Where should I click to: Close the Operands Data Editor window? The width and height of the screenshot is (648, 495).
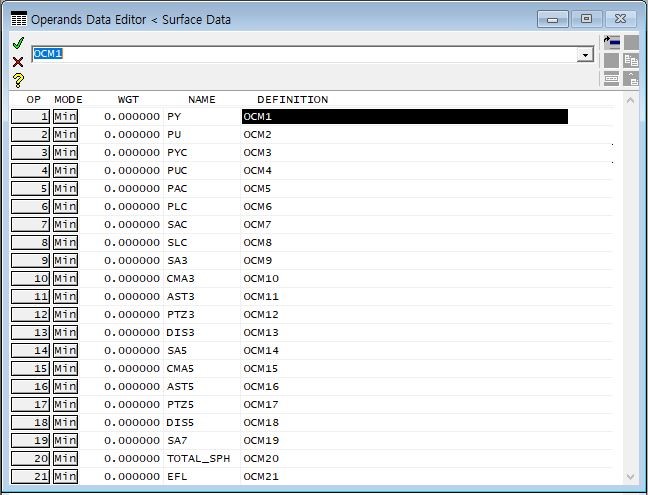(x=620, y=19)
